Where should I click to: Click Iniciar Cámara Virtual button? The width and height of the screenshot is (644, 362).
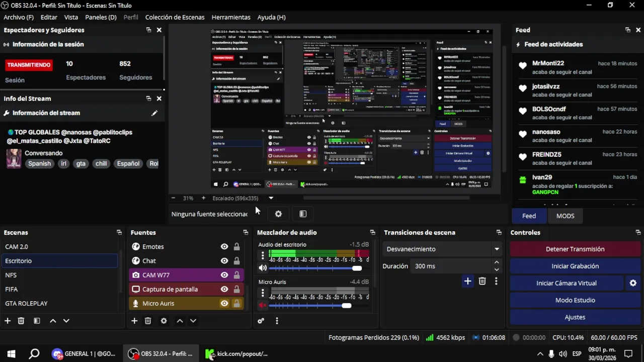(x=567, y=283)
